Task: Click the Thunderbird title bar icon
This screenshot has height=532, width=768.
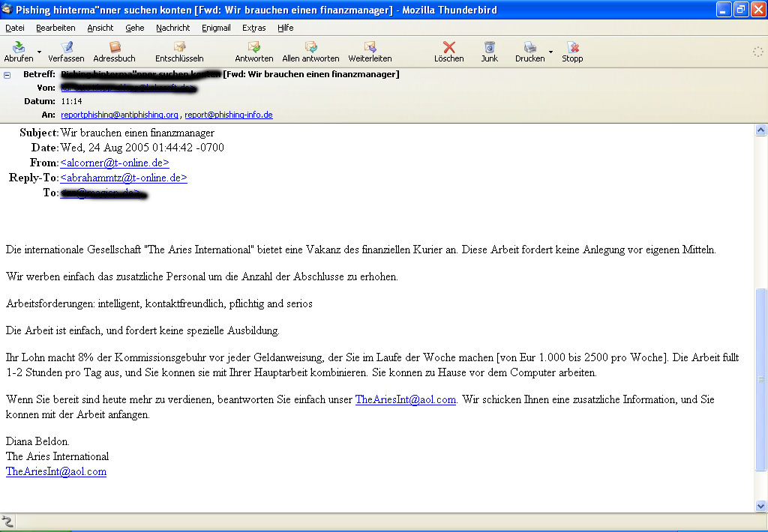Action: (7, 9)
